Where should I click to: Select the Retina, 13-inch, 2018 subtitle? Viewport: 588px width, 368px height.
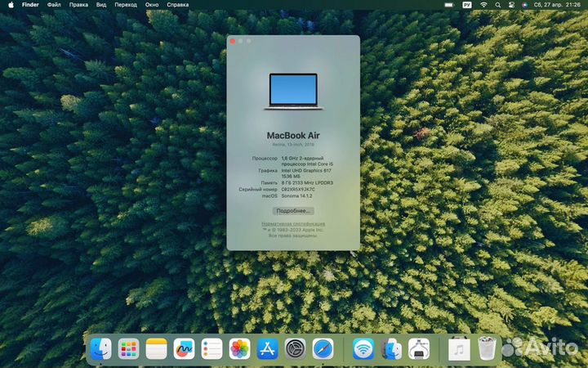coord(293,145)
